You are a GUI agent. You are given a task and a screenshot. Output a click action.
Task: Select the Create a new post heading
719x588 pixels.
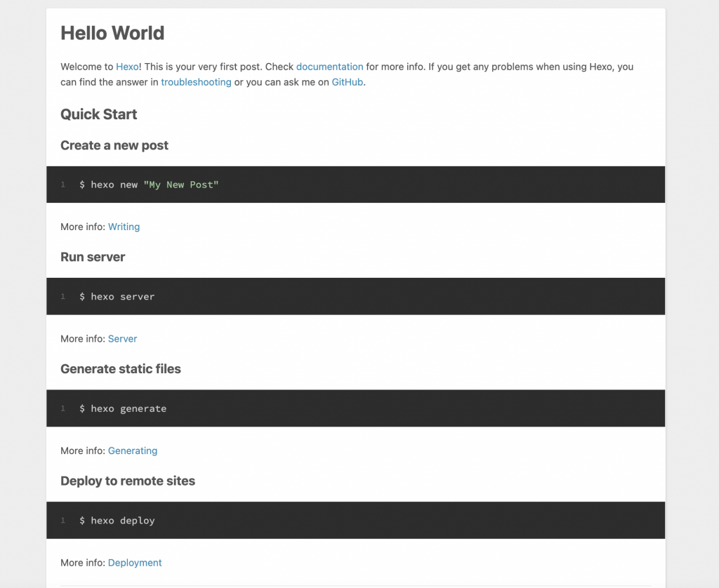pos(114,145)
